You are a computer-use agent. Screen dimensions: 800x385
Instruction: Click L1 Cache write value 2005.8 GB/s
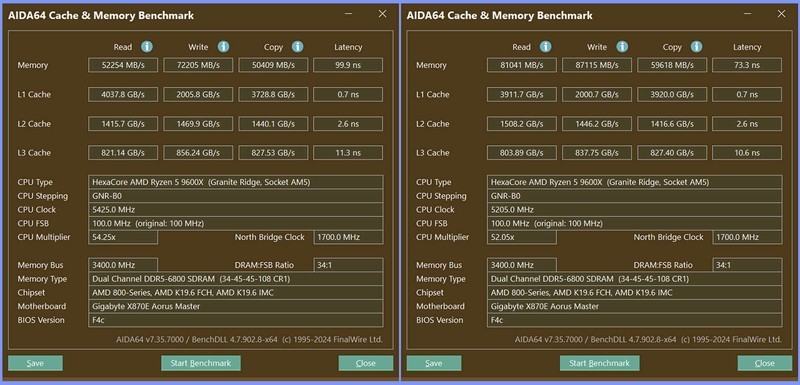(198, 94)
